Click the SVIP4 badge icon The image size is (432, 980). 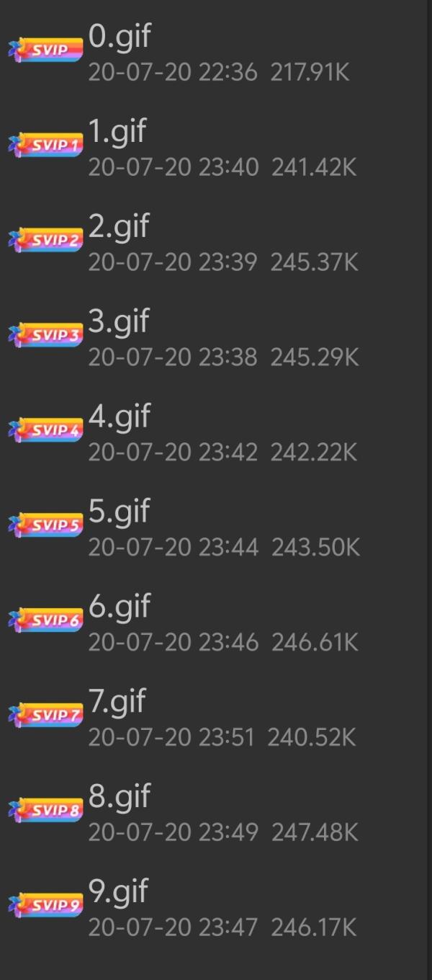46,430
